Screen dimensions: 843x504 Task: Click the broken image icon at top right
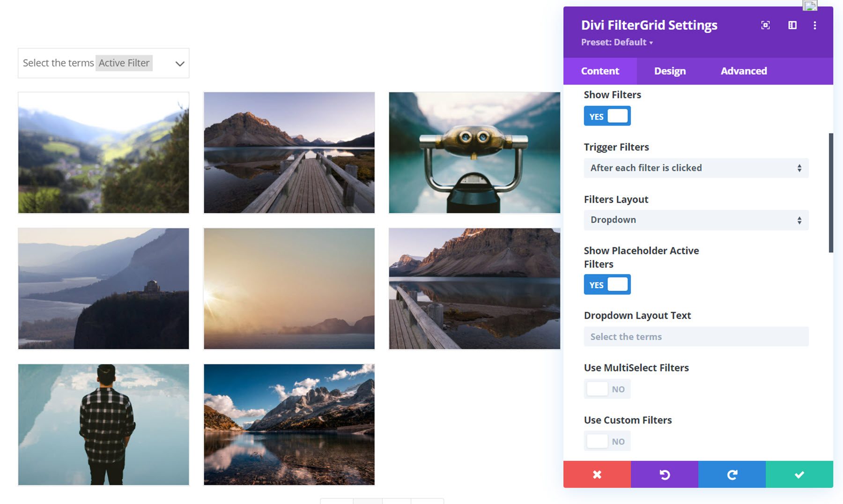809,6
